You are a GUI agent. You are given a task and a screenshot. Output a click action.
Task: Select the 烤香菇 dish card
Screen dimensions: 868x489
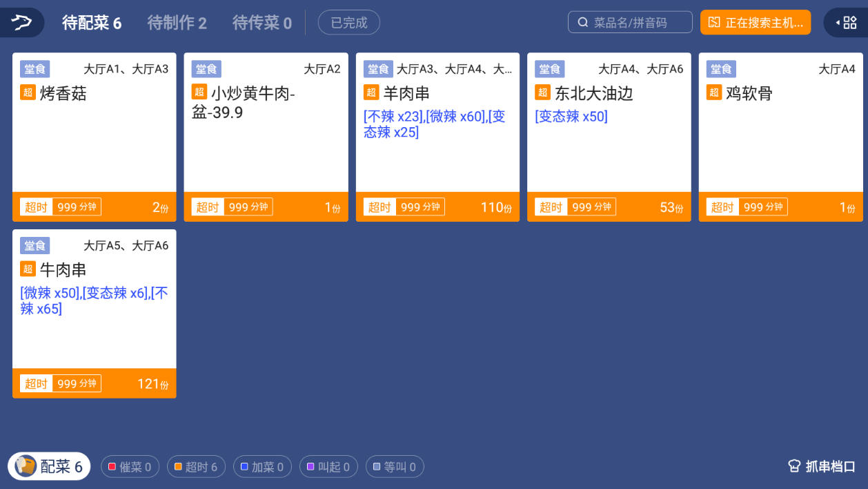point(95,137)
